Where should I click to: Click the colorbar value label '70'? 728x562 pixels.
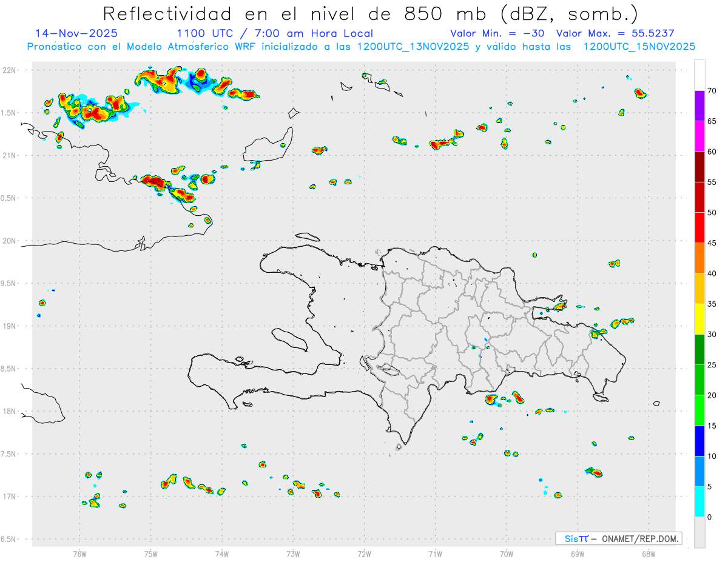(x=712, y=91)
